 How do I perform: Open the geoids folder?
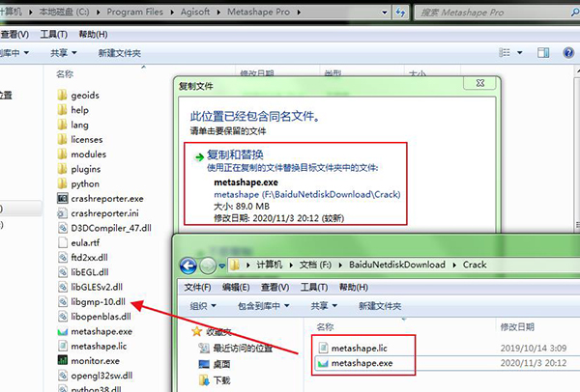click(x=78, y=96)
